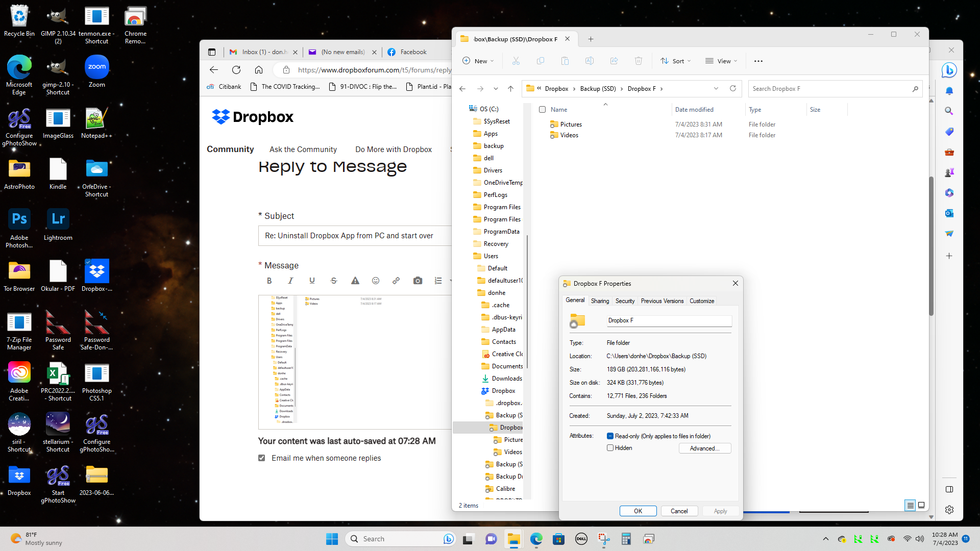
Task: Open Ask the Community link
Action: [303, 149]
